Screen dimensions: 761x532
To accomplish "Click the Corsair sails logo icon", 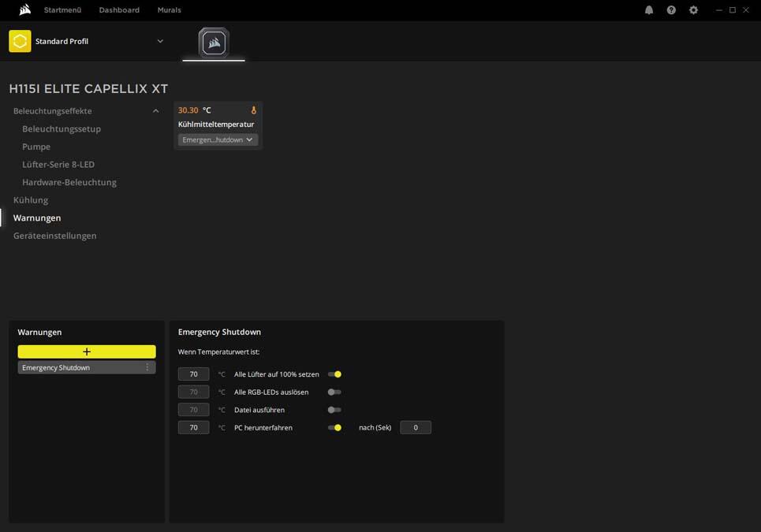I will (24, 9).
